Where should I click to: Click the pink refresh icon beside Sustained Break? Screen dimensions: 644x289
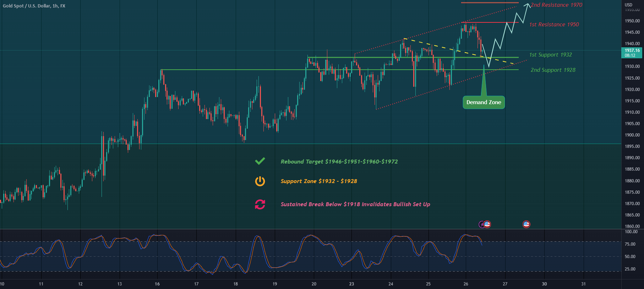(x=260, y=204)
